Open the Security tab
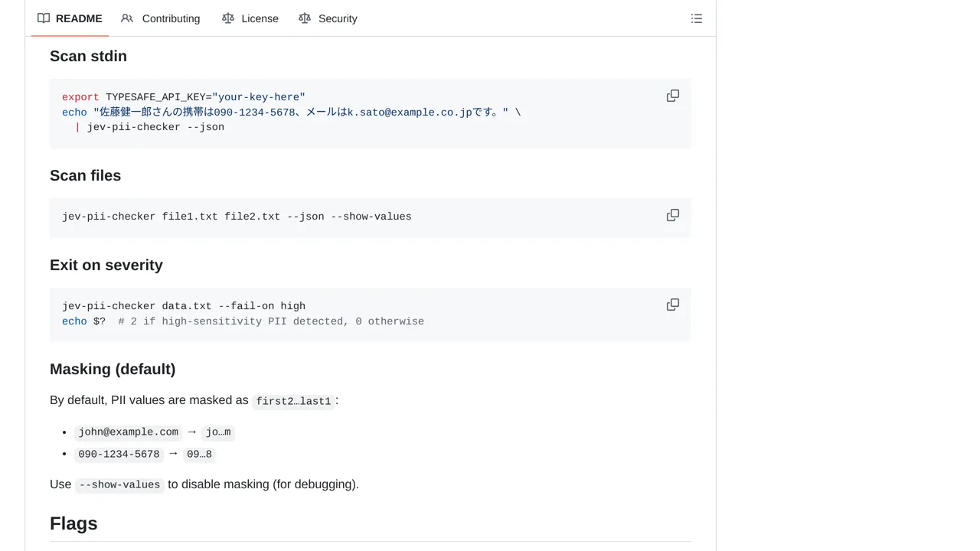 (328, 18)
